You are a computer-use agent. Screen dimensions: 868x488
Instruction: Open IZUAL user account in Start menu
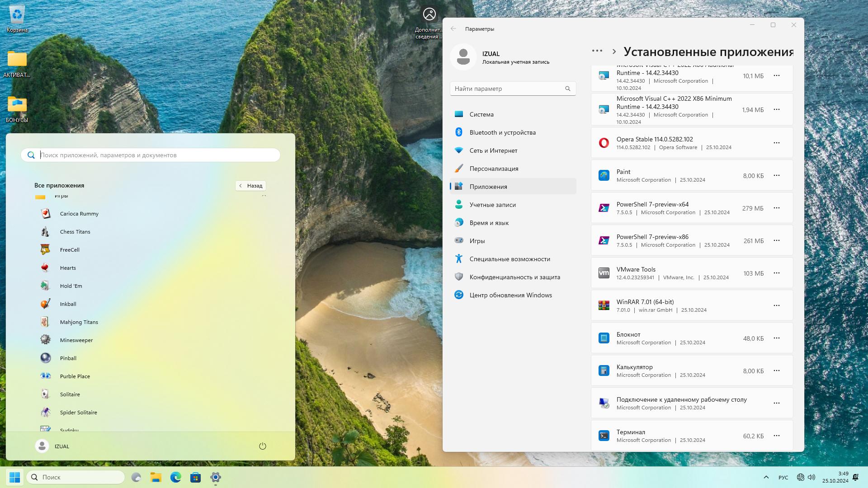coord(52,446)
